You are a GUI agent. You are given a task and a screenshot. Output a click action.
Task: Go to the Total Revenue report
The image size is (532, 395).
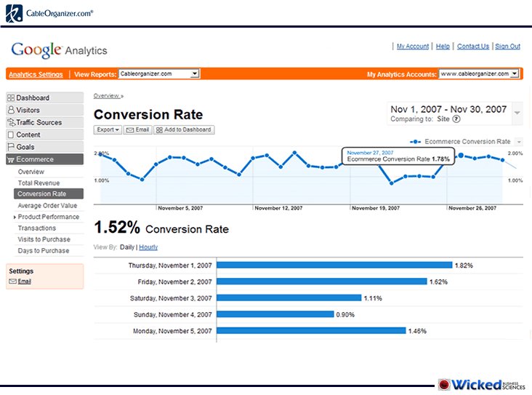pyautogui.click(x=39, y=183)
